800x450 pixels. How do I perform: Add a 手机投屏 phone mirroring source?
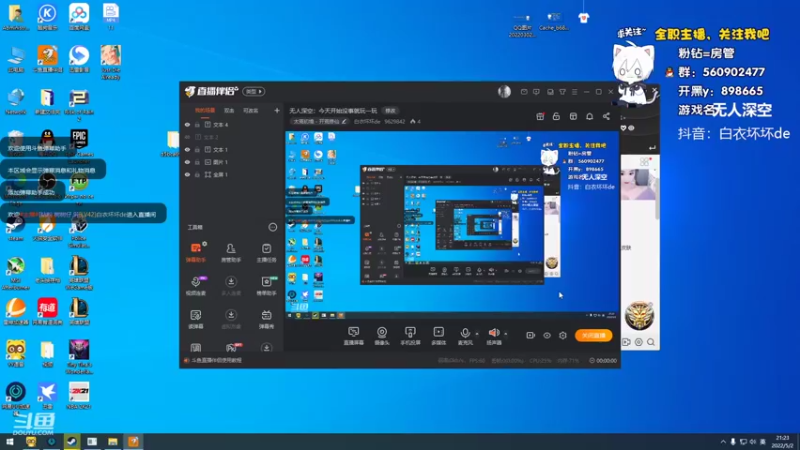(x=410, y=336)
